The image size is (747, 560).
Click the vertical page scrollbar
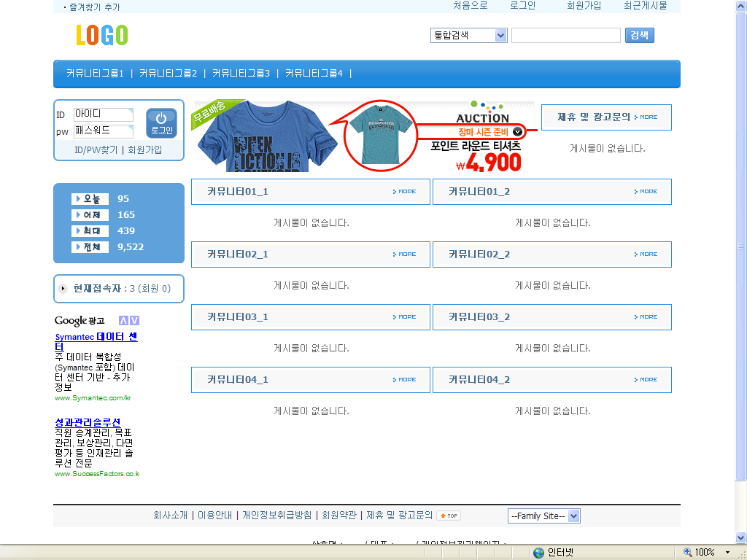741,248
